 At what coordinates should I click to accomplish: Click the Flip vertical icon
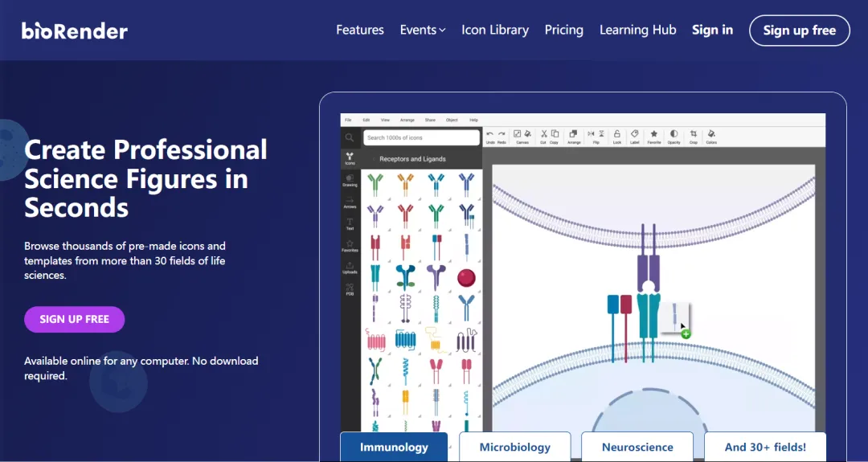[601, 134]
